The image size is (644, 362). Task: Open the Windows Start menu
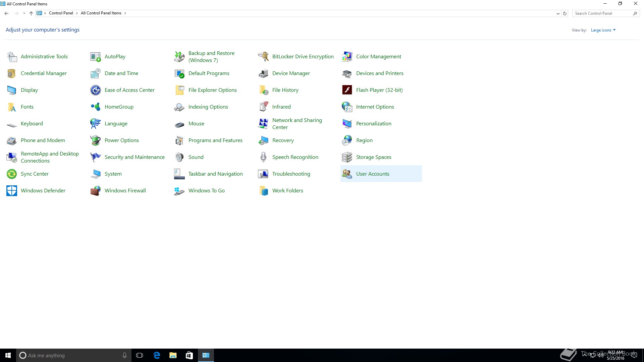(x=8, y=355)
